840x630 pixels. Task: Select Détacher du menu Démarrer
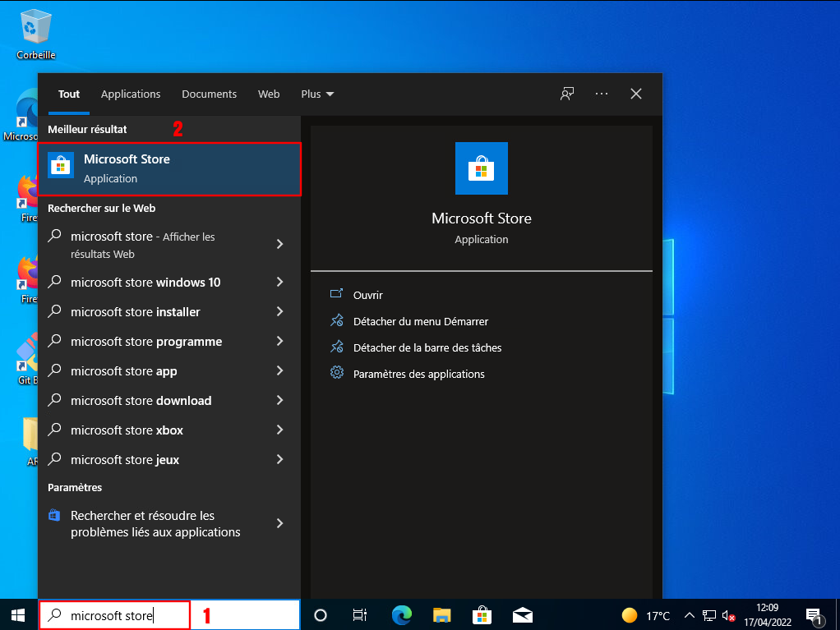point(420,321)
